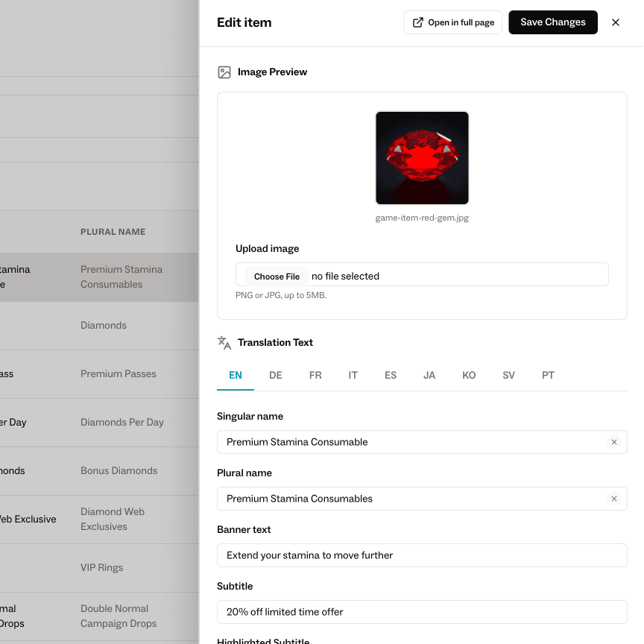644x644 pixels.
Task: Clear the Singular name field
Action: point(614,442)
